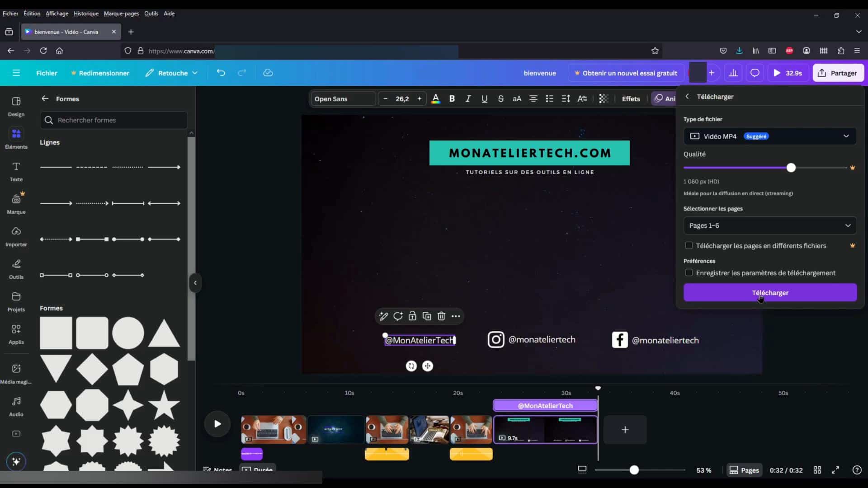Open the Historique menu

click(86, 14)
